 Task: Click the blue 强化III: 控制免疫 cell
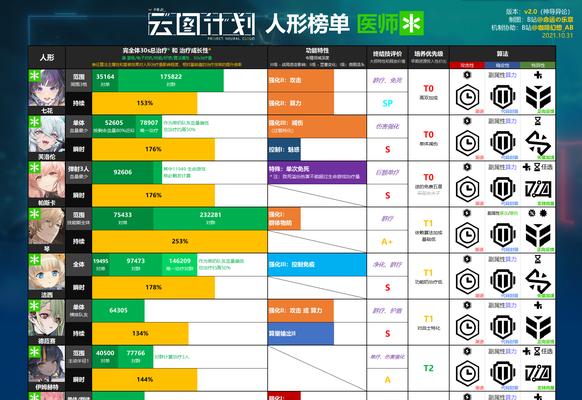[317, 265]
